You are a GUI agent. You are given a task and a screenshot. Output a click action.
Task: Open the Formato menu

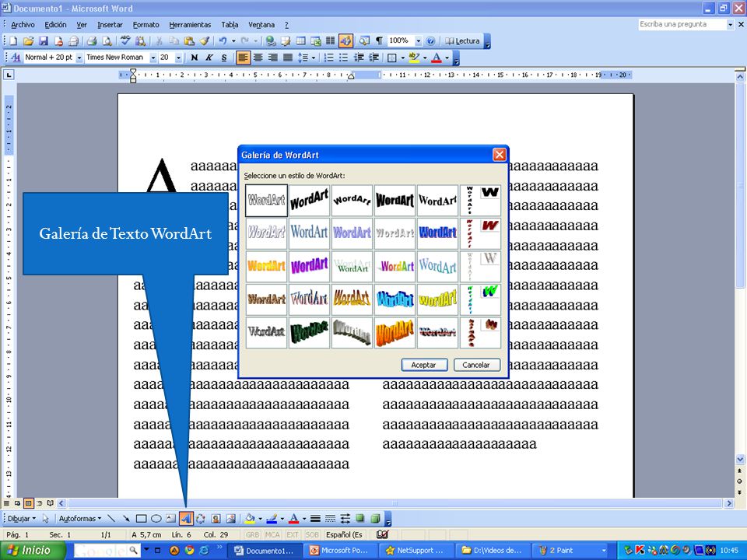(146, 25)
